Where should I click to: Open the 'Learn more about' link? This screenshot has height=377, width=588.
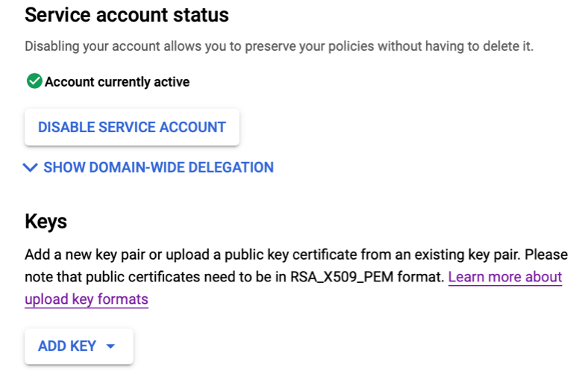coord(504,277)
